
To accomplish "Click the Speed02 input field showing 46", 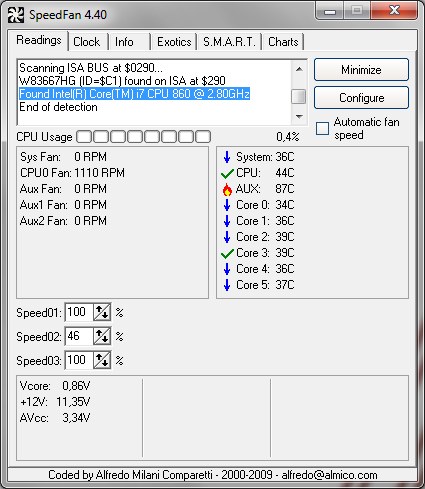I will pyautogui.click(x=79, y=336).
